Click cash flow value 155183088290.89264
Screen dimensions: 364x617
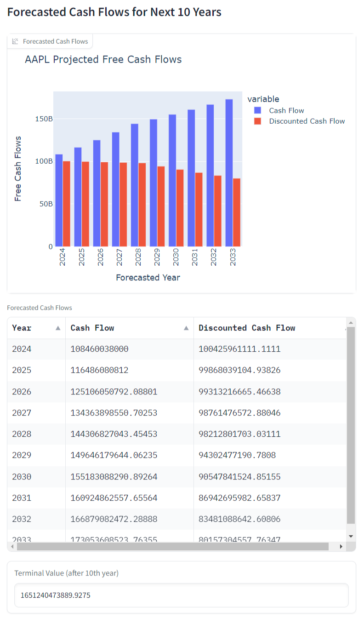pos(114,477)
